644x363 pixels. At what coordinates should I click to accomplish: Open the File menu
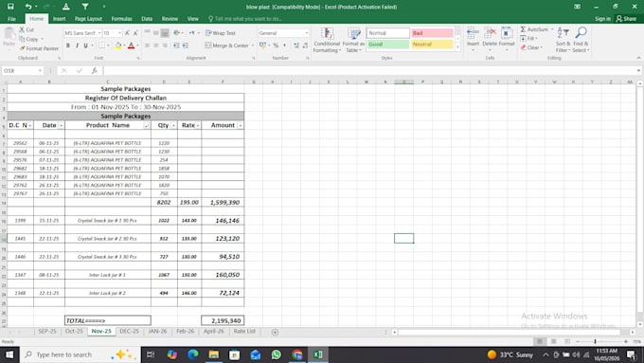(11, 19)
